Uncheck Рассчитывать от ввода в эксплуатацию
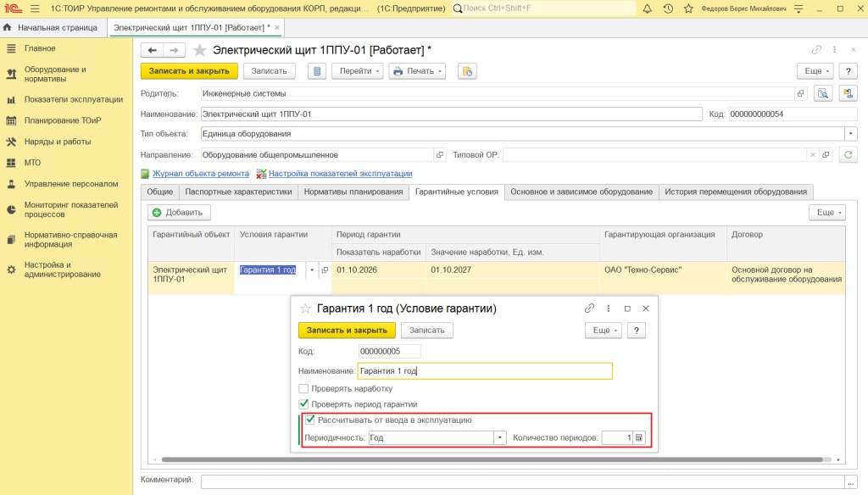The image size is (868, 495). point(310,420)
